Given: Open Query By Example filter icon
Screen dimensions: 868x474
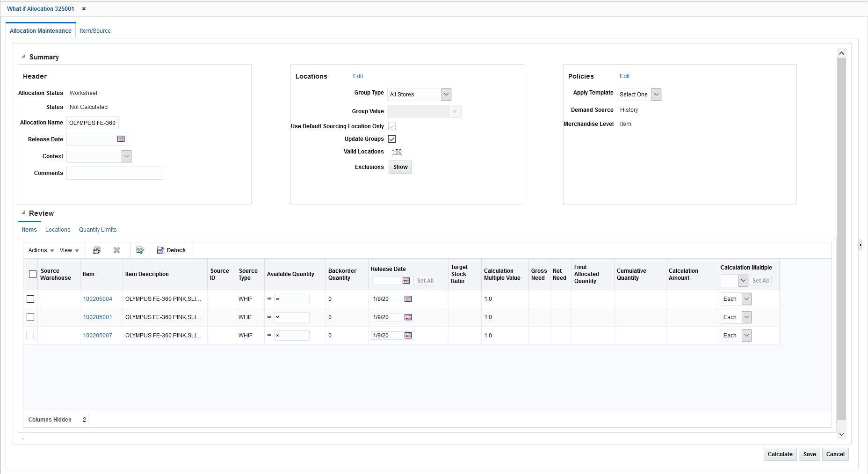Looking at the screenshot, I should click(140, 250).
